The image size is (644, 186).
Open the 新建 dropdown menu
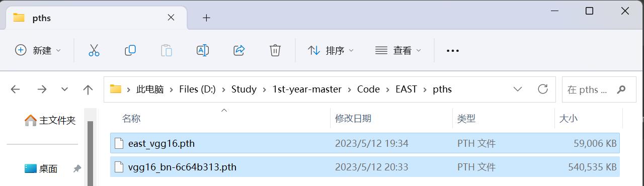click(38, 50)
